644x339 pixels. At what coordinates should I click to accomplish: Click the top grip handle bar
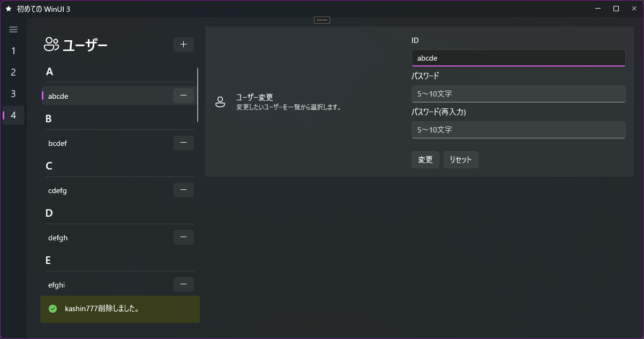pos(322,20)
